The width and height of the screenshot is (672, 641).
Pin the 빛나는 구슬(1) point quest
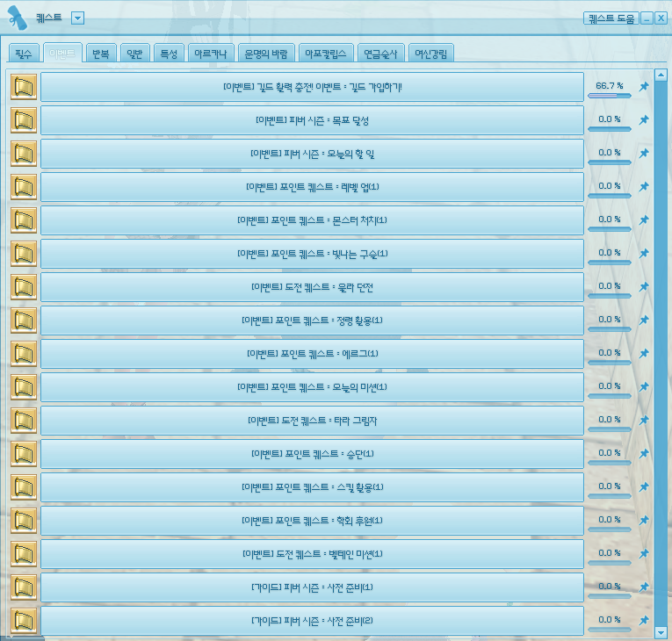tap(644, 253)
